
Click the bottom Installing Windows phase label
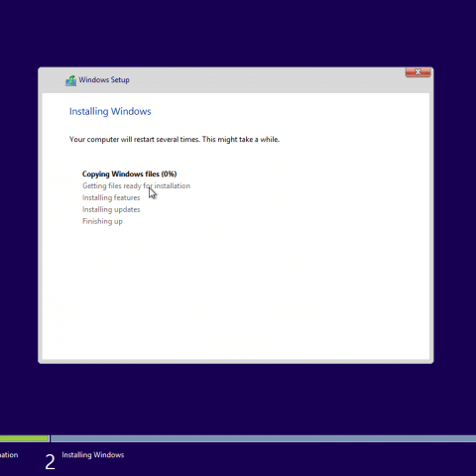(x=93, y=455)
